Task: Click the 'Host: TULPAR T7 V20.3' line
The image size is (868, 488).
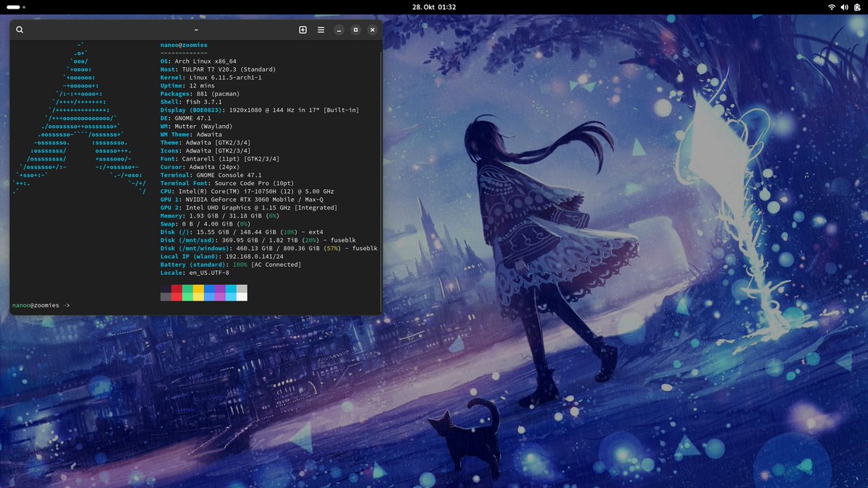Action: click(x=218, y=69)
